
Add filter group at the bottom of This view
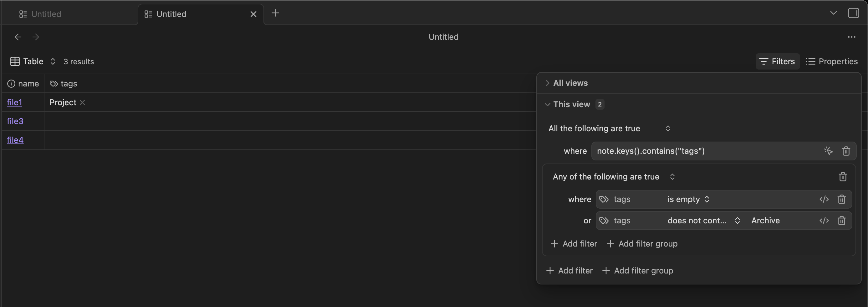click(637, 271)
